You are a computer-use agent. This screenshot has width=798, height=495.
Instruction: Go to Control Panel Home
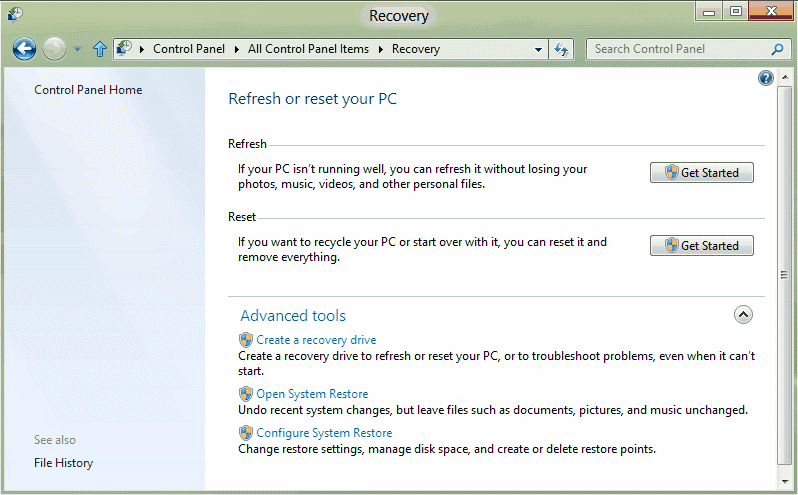[88, 90]
